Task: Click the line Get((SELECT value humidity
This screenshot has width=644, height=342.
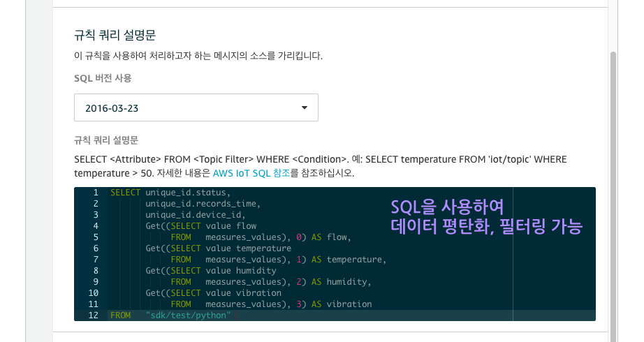Action: pyautogui.click(x=211, y=271)
